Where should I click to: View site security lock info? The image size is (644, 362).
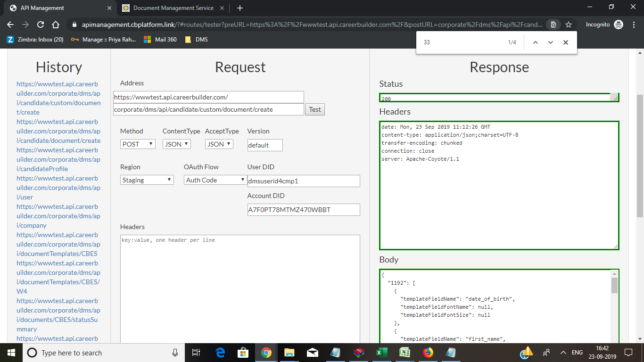[x=74, y=25]
